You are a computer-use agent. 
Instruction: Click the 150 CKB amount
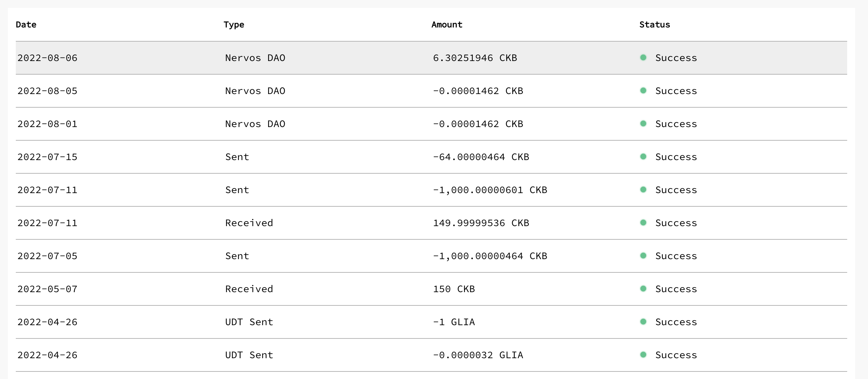454,289
